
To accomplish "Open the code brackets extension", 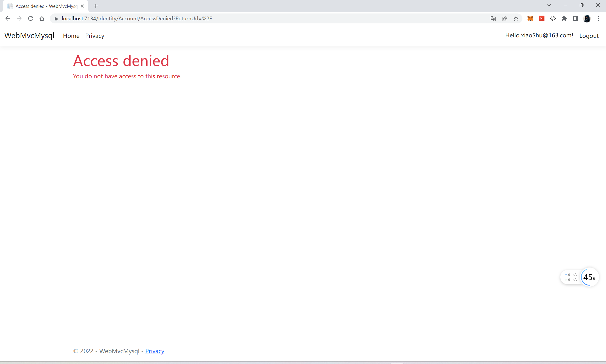I will click(553, 18).
